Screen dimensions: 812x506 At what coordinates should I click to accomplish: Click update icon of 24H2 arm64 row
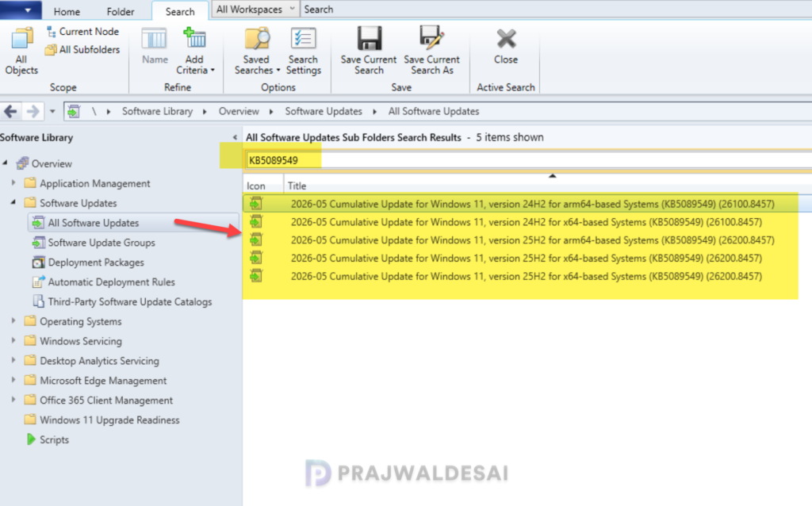point(256,204)
